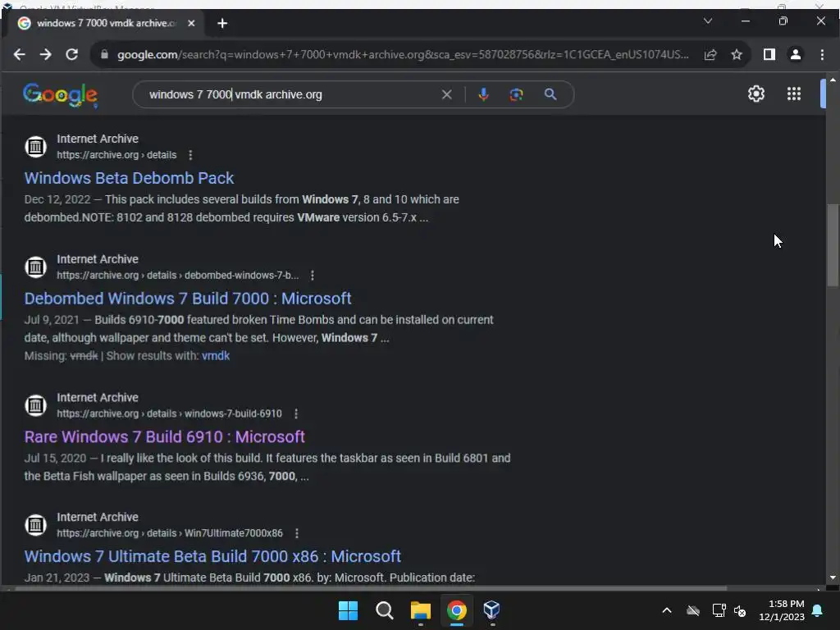The width and height of the screenshot is (840, 630).
Task: Close the windows 7 7000 vmdk tab
Action: pyautogui.click(x=191, y=24)
